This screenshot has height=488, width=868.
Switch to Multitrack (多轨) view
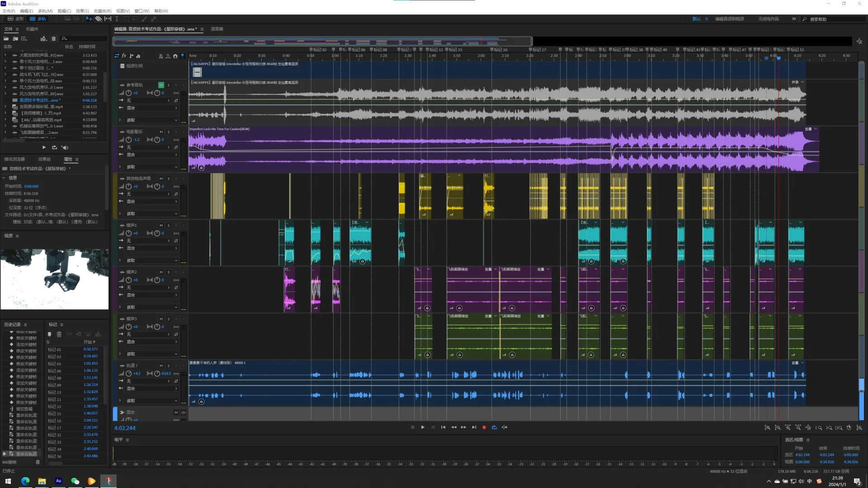click(x=38, y=19)
